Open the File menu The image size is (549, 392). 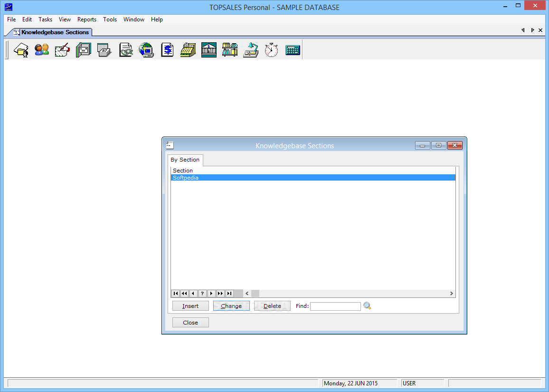(x=11, y=19)
